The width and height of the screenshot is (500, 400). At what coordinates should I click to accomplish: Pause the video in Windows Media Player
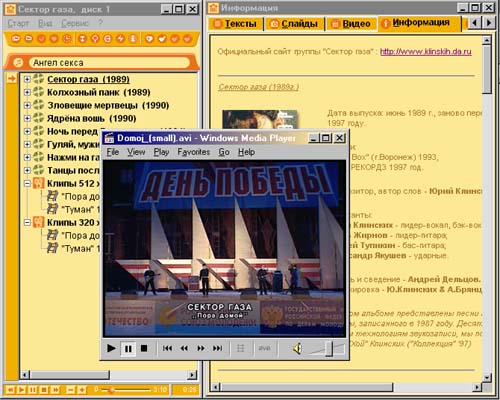pos(128,349)
